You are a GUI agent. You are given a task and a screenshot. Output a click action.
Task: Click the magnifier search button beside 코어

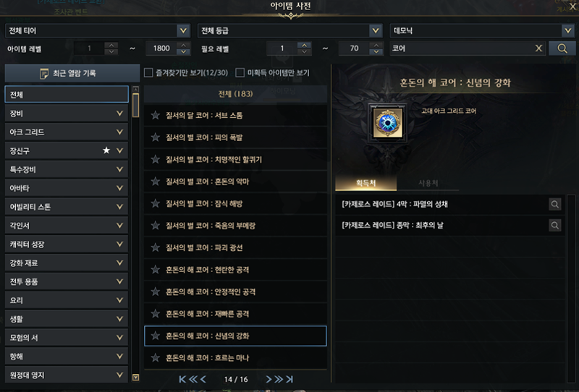click(x=562, y=48)
